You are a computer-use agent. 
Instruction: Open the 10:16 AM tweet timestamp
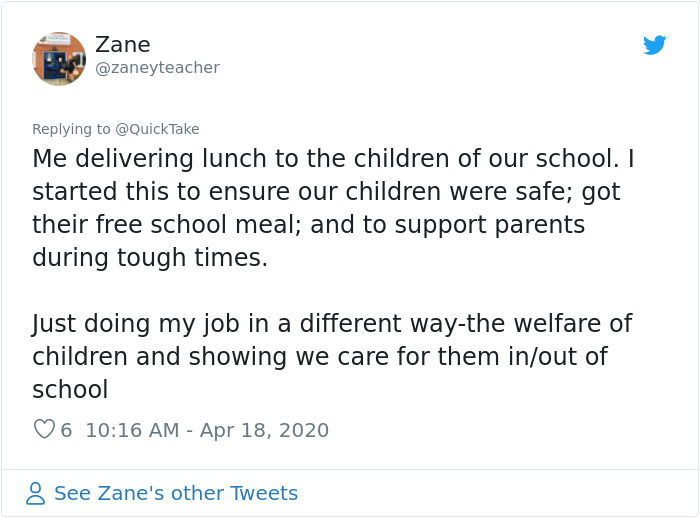tap(132, 430)
